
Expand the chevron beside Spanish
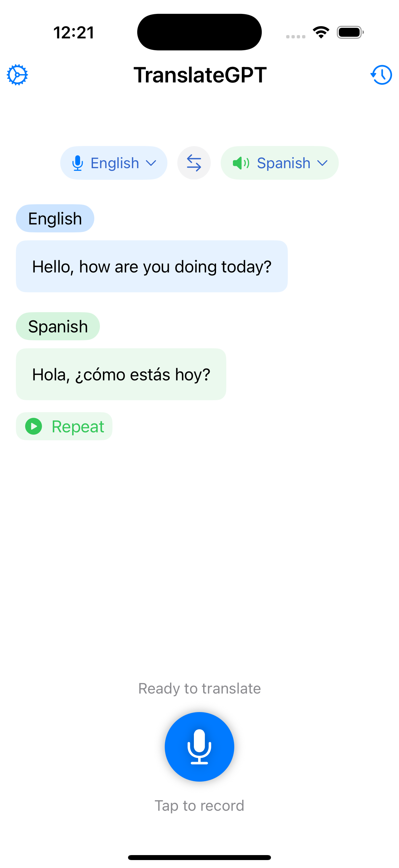tap(322, 163)
